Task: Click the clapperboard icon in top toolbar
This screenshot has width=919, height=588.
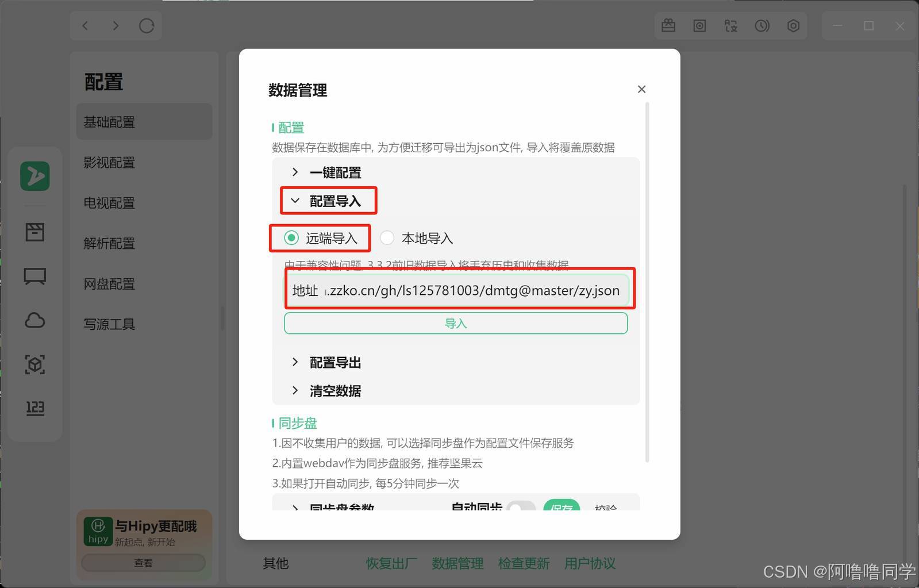Action: click(668, 26)
